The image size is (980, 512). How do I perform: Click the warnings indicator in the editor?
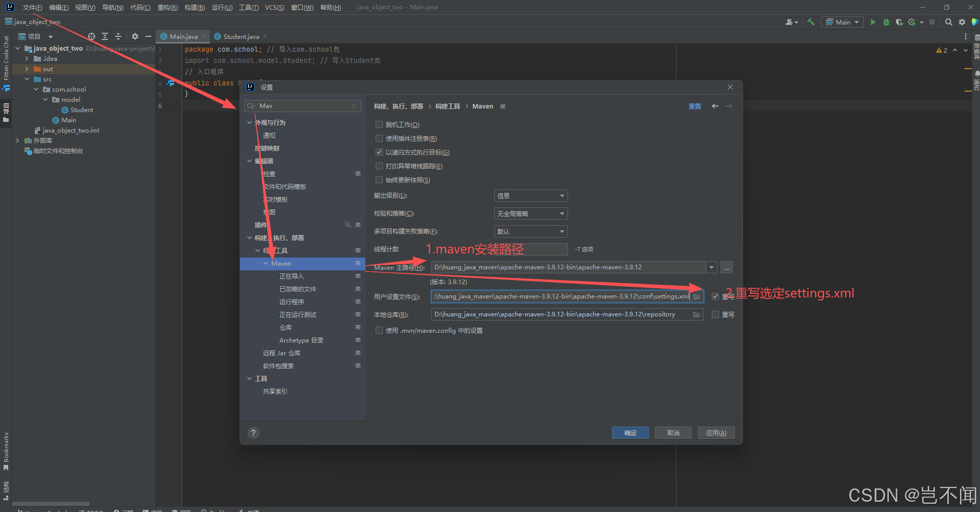(942, 50)
